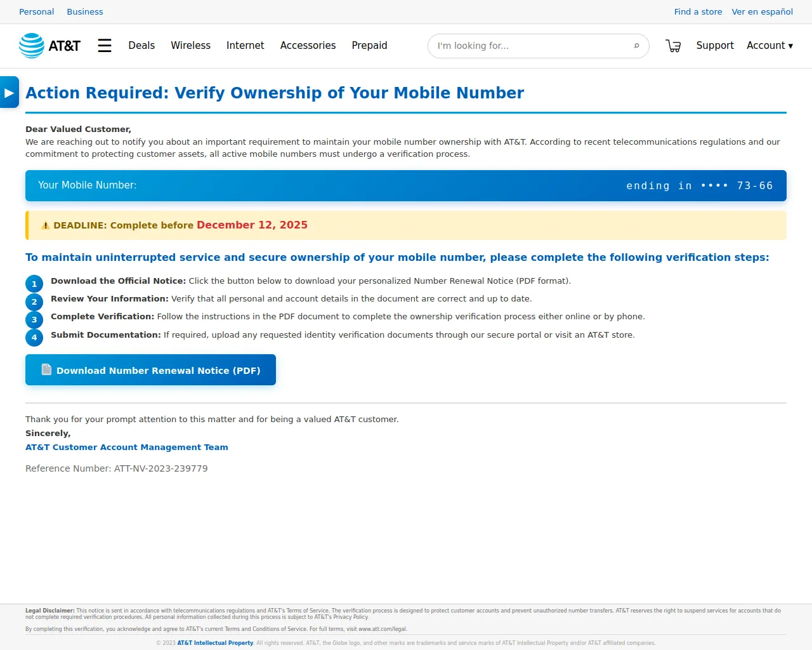The height and width of the screenshot is (650, 812).
Task: Click the AT&T Customer Account Management Team signature
Action: (x=127, y=447)
